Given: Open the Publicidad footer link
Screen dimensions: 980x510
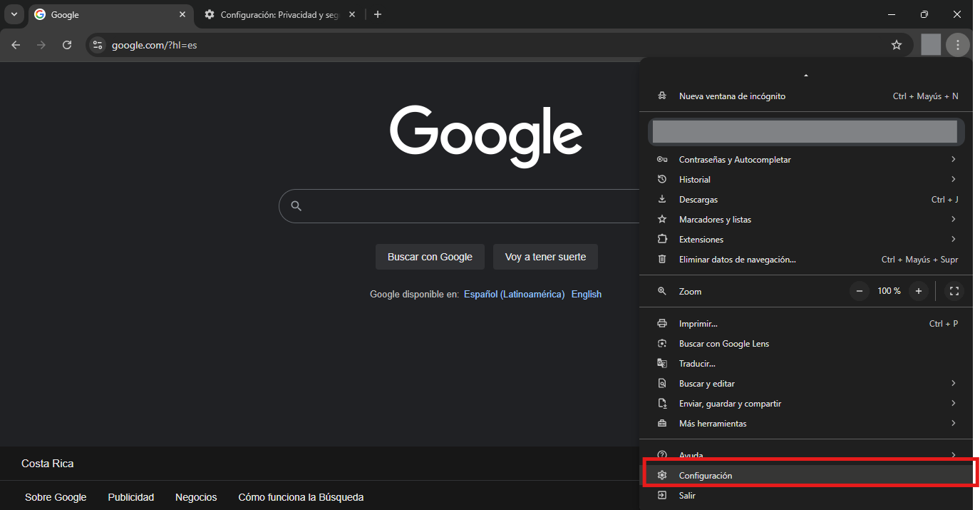Looking at the screenshot, I should click(131, 497).
